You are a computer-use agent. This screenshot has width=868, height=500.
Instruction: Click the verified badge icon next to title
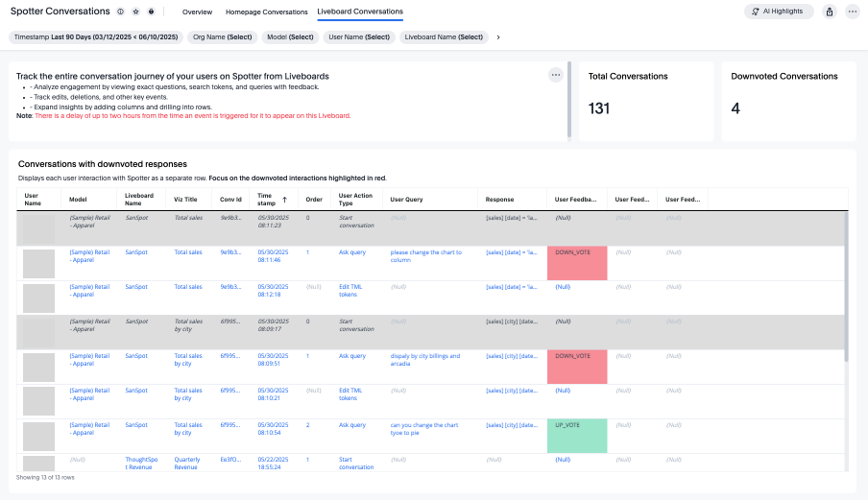click(x=151, y=12)
